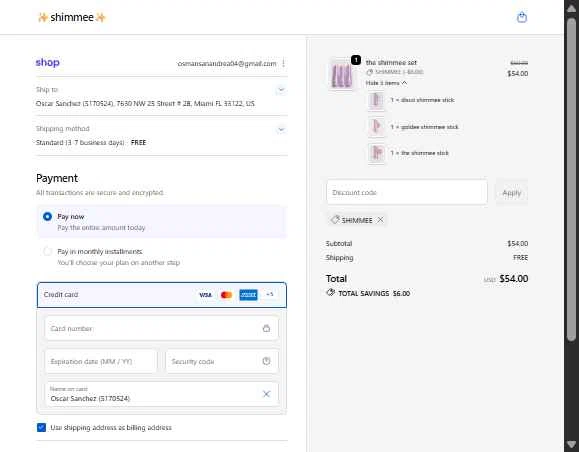Focus the Card number field
This screenshot has width=579, height=452.
161,328
